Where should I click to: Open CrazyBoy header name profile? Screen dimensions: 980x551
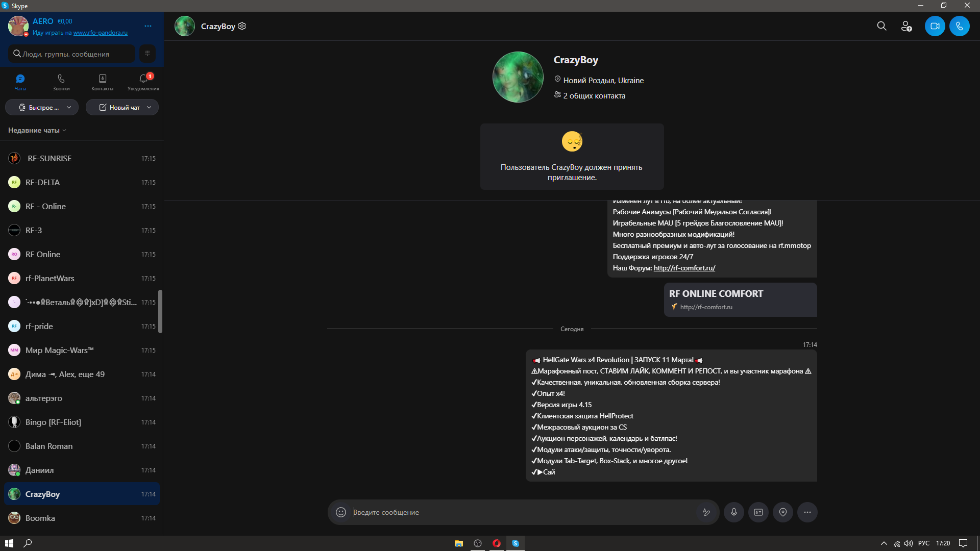218,26
